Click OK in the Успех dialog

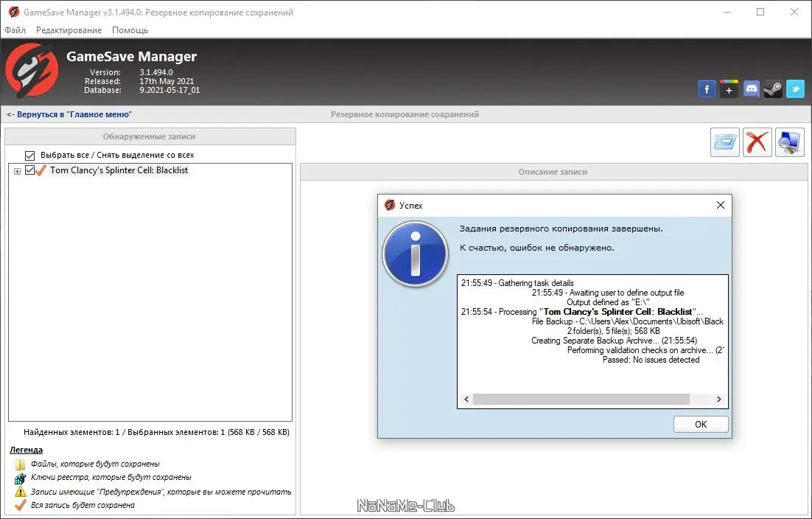(701, 424)
